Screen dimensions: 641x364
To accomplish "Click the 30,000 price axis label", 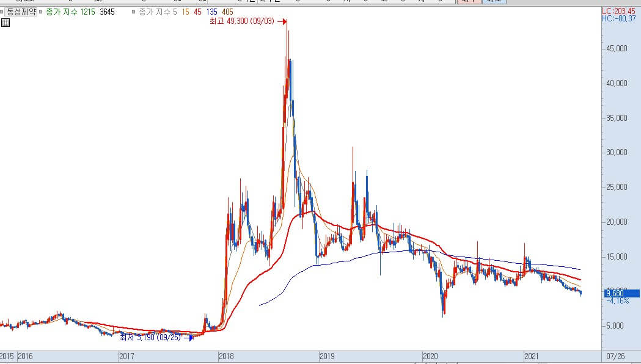I will coord(617,152).
